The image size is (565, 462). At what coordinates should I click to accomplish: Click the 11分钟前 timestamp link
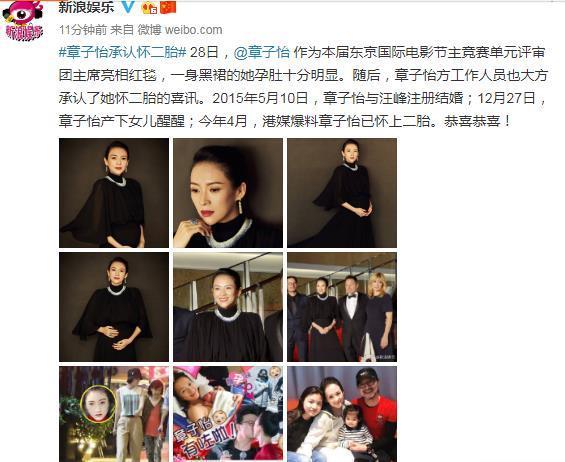click(83, 30)
